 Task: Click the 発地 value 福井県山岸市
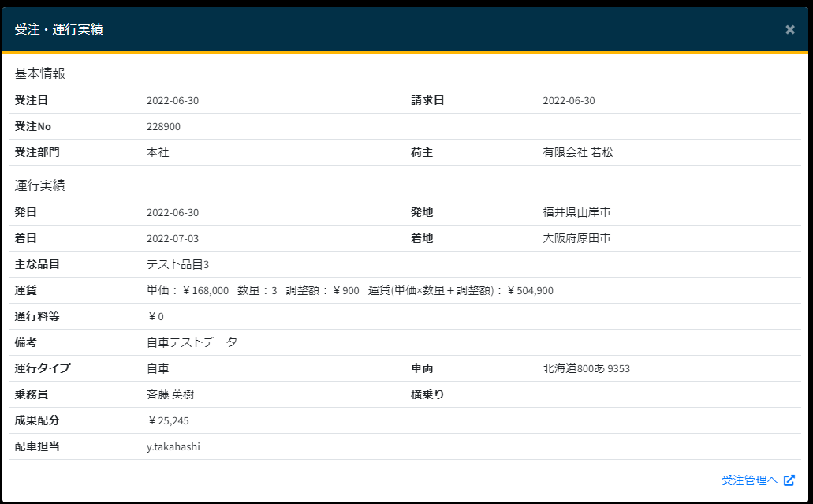click(576, 213)
